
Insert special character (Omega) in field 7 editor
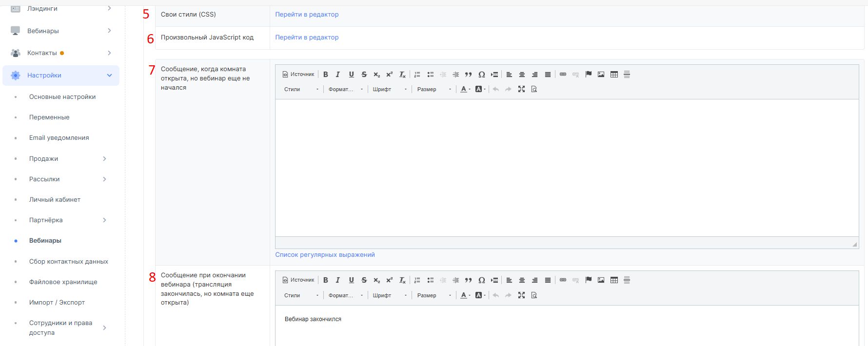[x=481, y=75]
